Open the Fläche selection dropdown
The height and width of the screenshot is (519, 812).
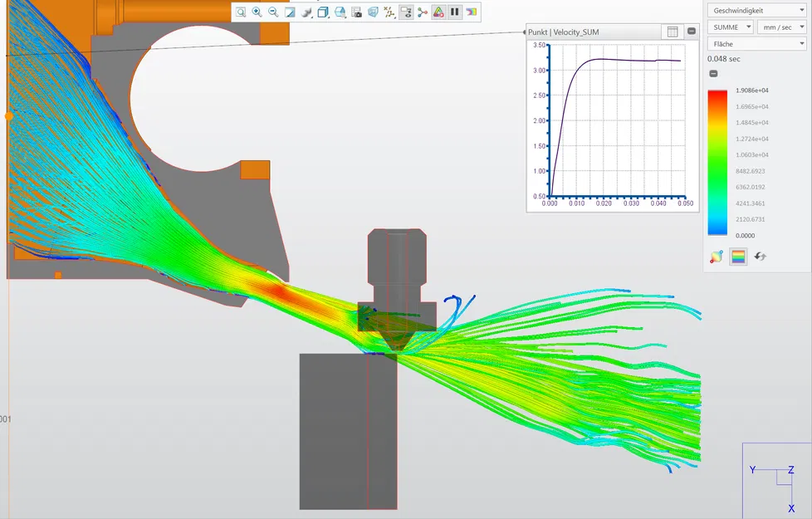tap(756, 43)
